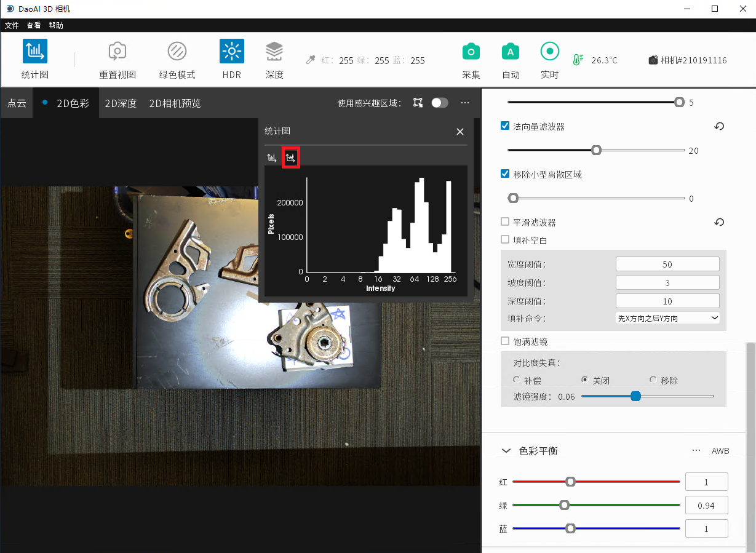Open the three-dot menu beside the ROI toggle
756x553 pixels.
465,103
